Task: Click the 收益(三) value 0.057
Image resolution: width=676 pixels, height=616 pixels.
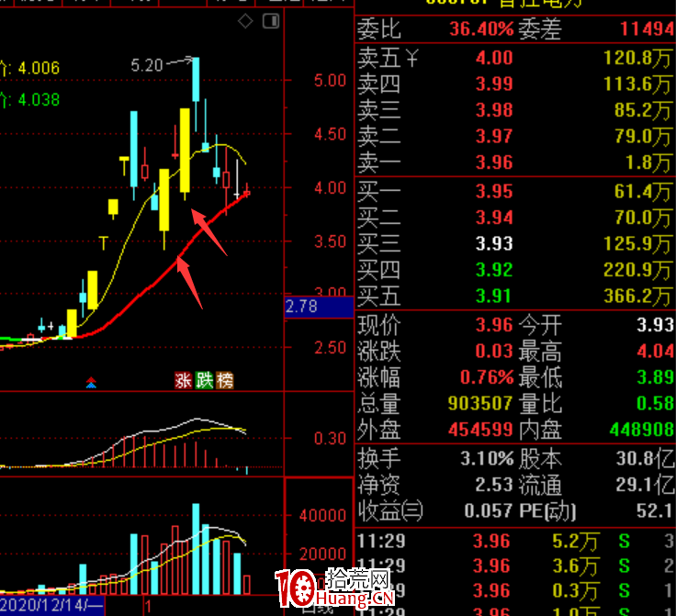Action: tap(489, 511)
